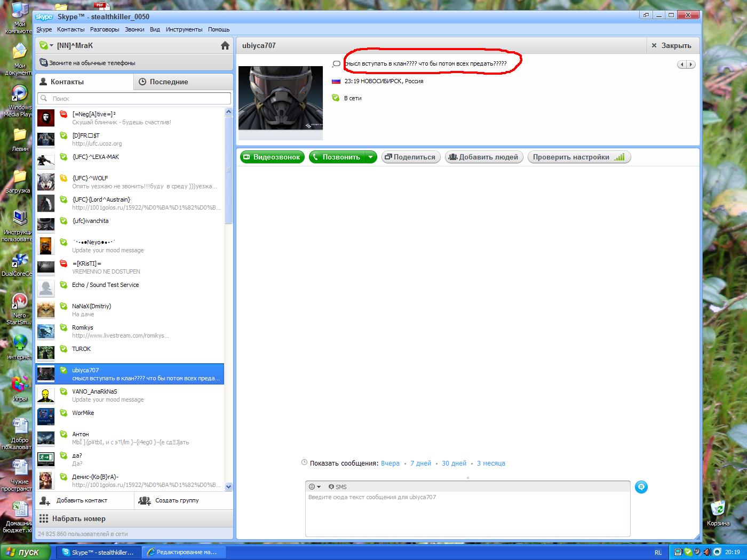Select contact {UFC}{Lord^Austrain}
The image size is (747, 560).
click(130, 203)
